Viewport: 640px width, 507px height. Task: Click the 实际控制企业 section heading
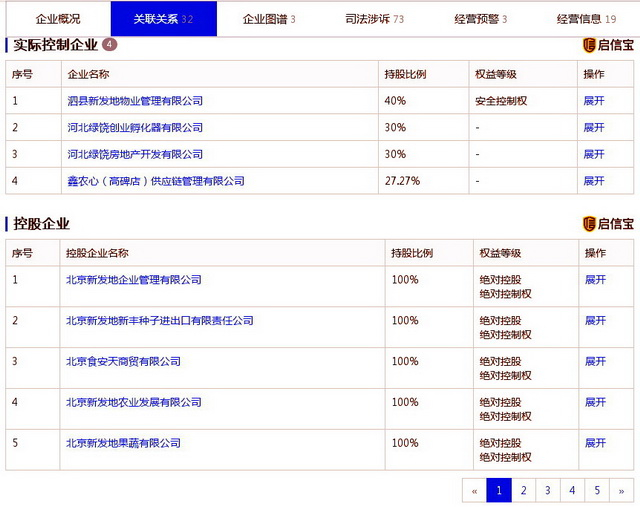coord(56,45)
